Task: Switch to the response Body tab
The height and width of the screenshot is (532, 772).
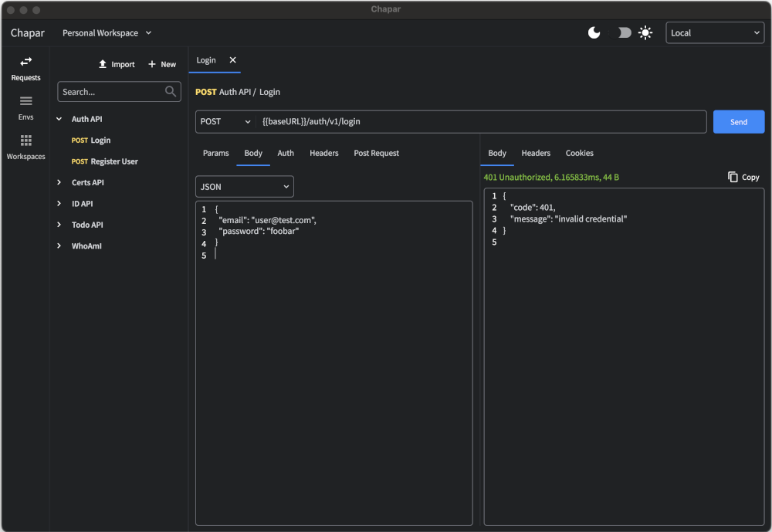Action: (497, 153)
